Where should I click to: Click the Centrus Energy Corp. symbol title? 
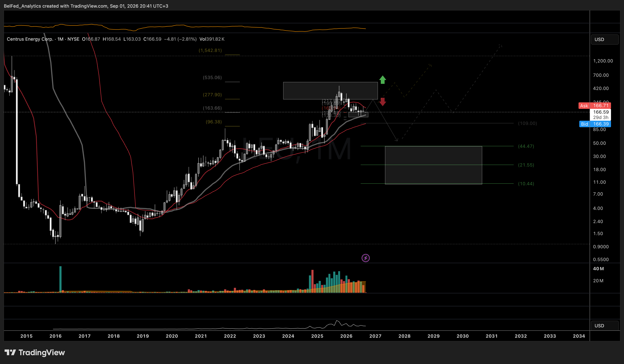coord(30,39)
